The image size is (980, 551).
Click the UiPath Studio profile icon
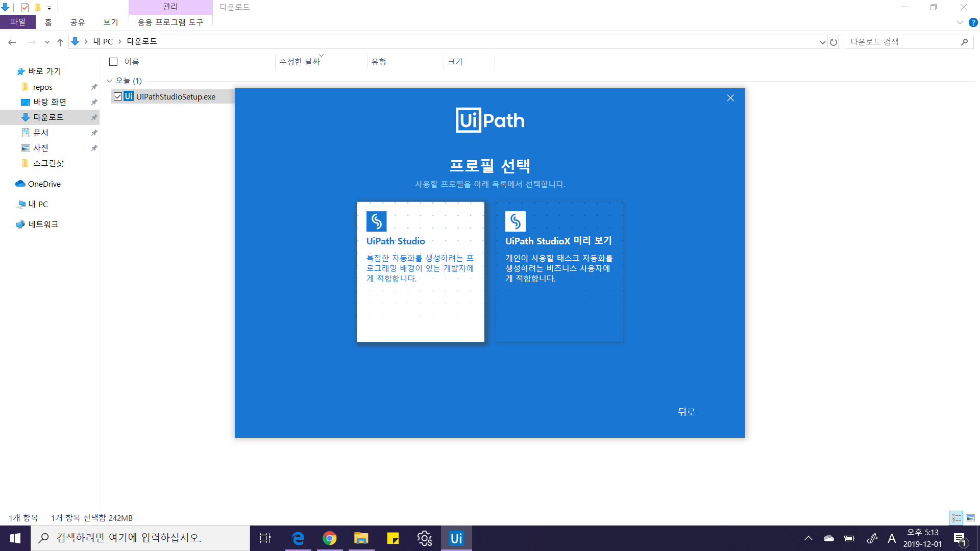(376, 221)
